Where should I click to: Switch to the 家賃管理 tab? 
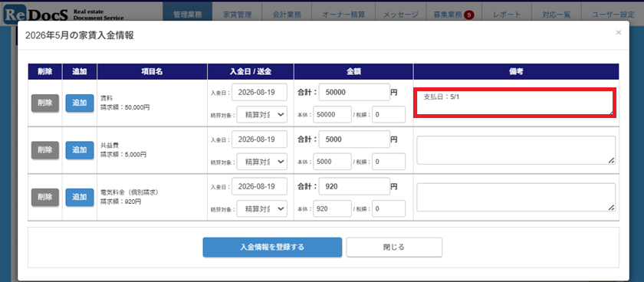[x=237, y=15]
